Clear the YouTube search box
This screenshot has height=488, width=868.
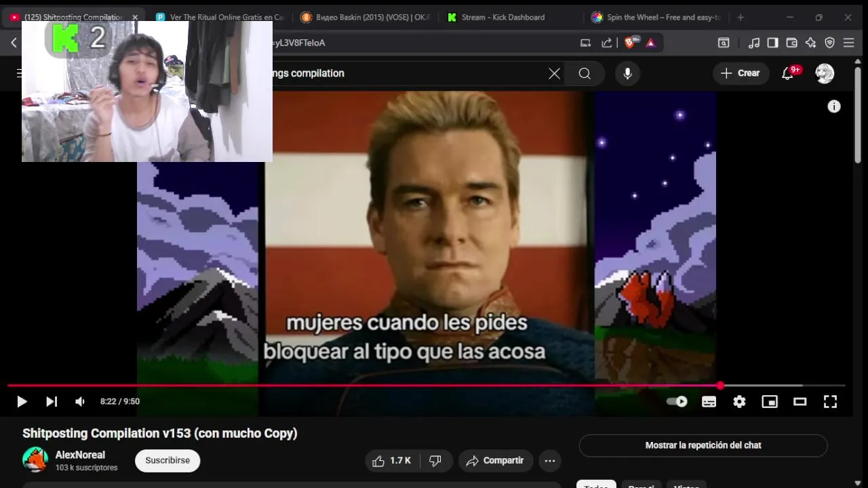tap(554, 73)
